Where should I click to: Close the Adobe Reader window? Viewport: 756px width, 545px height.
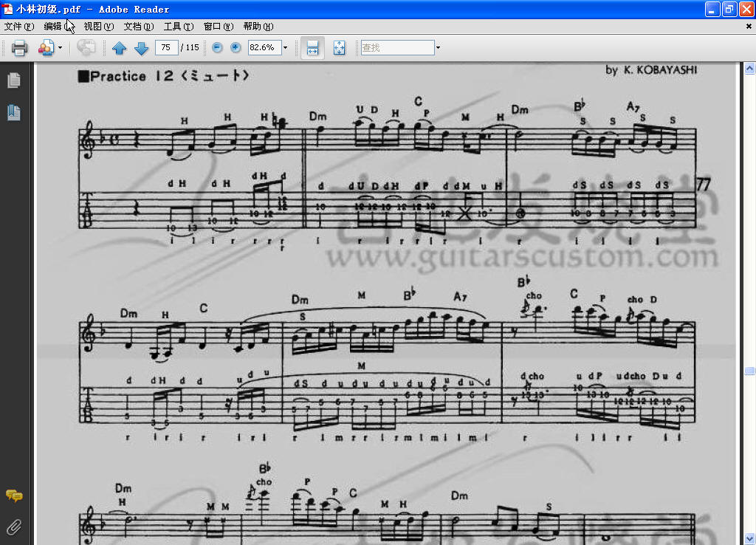point(746,9)
